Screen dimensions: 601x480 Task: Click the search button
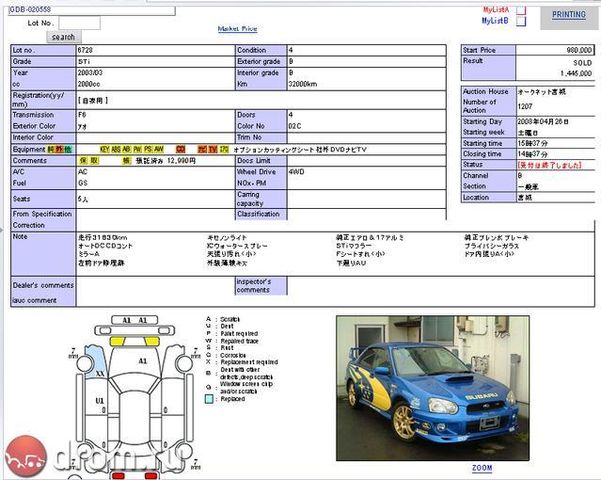click(x=64, y=37)
